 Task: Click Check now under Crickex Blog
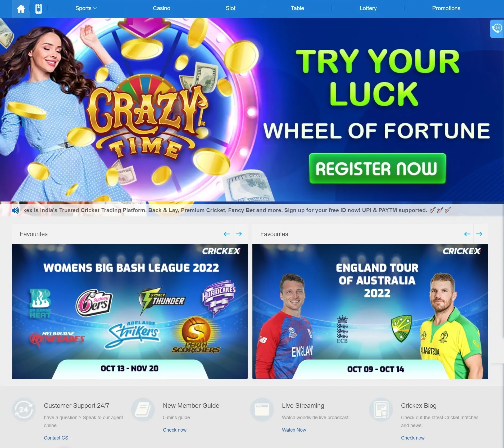pyautogui.click(x=413, y=438)
